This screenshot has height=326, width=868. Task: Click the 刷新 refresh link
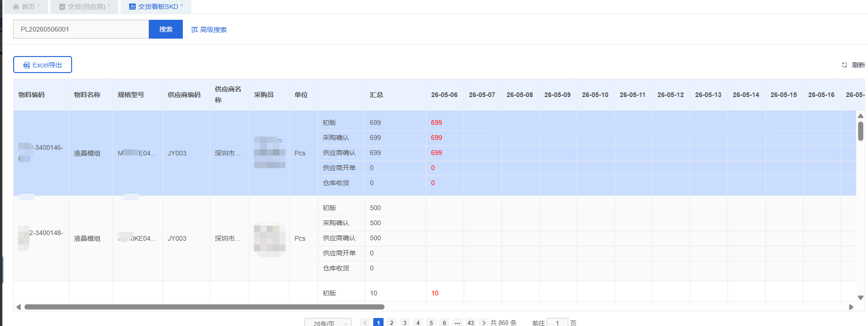pyautogui.click(x=853, y=65)
